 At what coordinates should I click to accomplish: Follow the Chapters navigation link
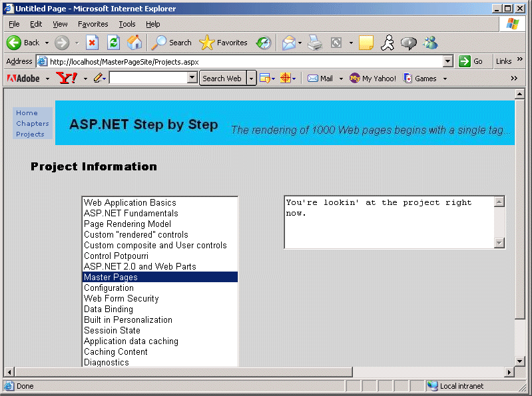click(x=33, y=123)
